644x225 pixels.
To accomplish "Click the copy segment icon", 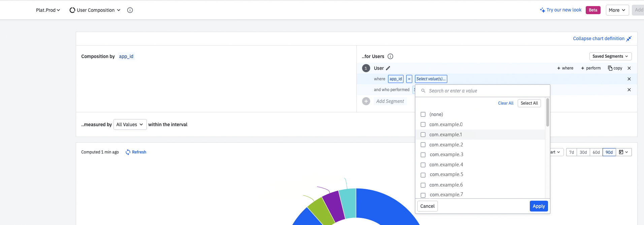I will 610,68.
